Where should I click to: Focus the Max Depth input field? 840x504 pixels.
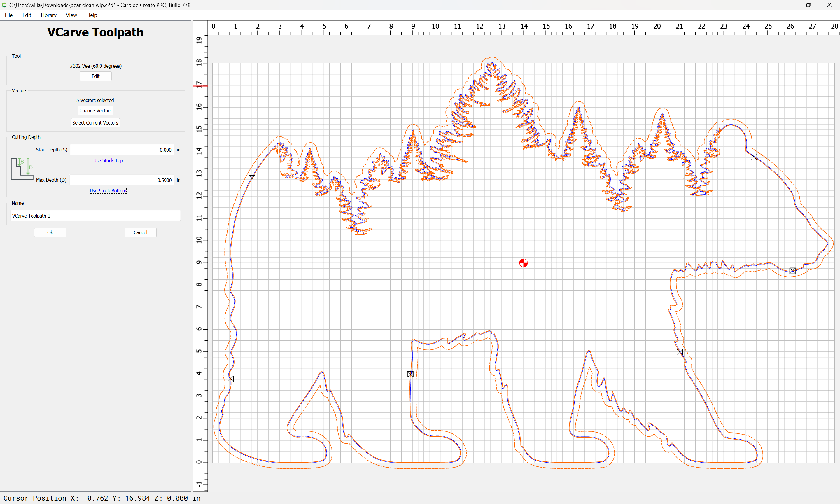[122, 180]
